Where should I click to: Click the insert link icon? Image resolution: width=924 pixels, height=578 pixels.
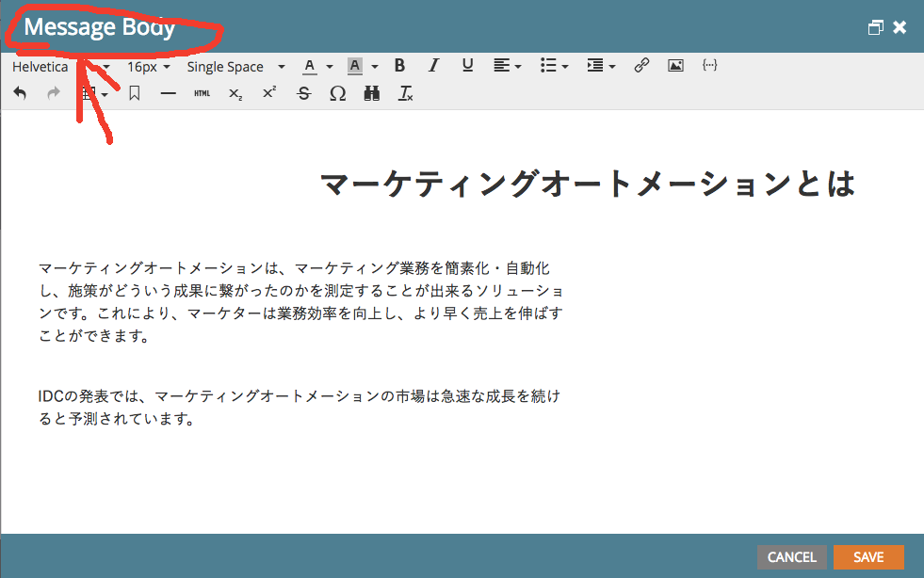point(641,66)
